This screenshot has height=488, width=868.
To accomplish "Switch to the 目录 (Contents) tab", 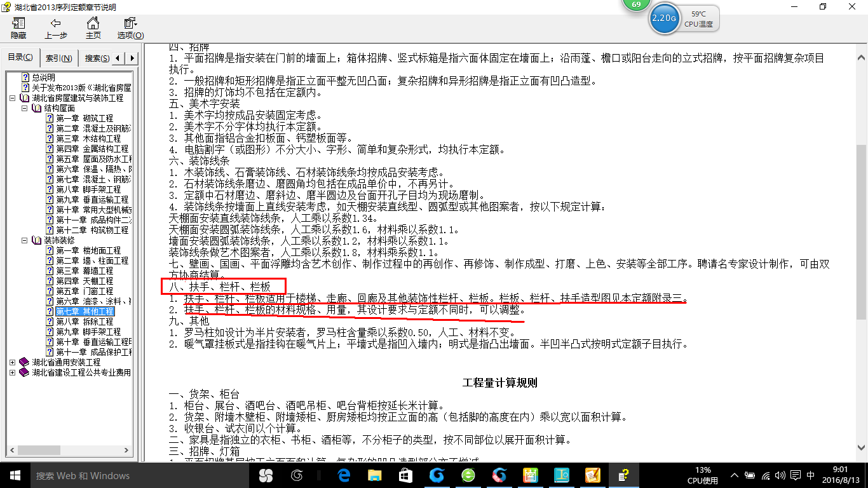I will click(x=20, y=58).
